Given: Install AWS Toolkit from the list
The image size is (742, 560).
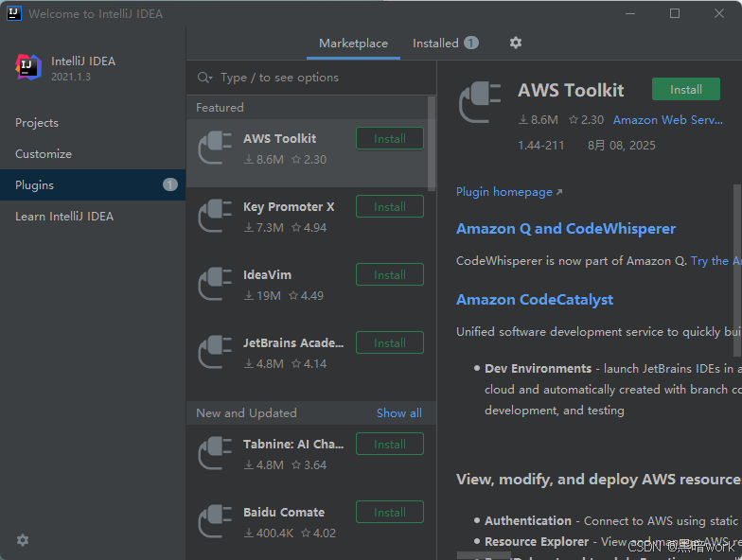Looking at the screenshot, I should (390, 138).
